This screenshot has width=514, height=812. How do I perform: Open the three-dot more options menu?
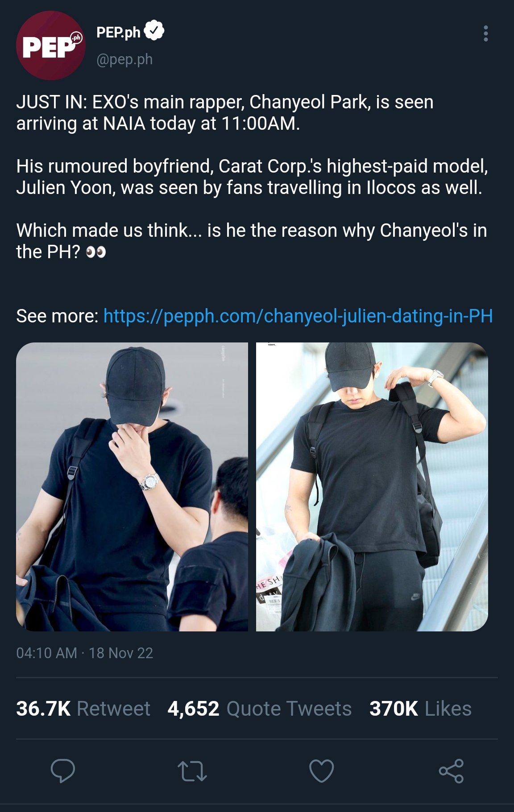point(485,33)
